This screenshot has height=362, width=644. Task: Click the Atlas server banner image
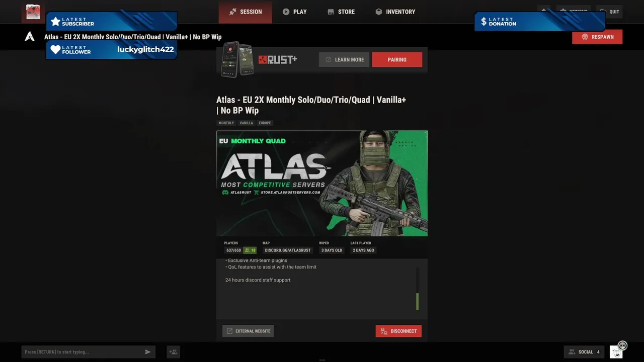(x=322, y=184)
